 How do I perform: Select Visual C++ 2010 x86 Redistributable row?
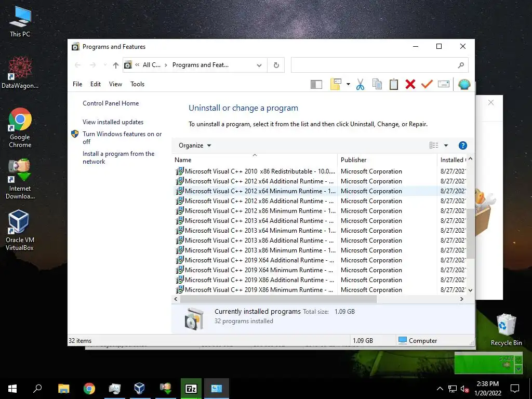321,171
